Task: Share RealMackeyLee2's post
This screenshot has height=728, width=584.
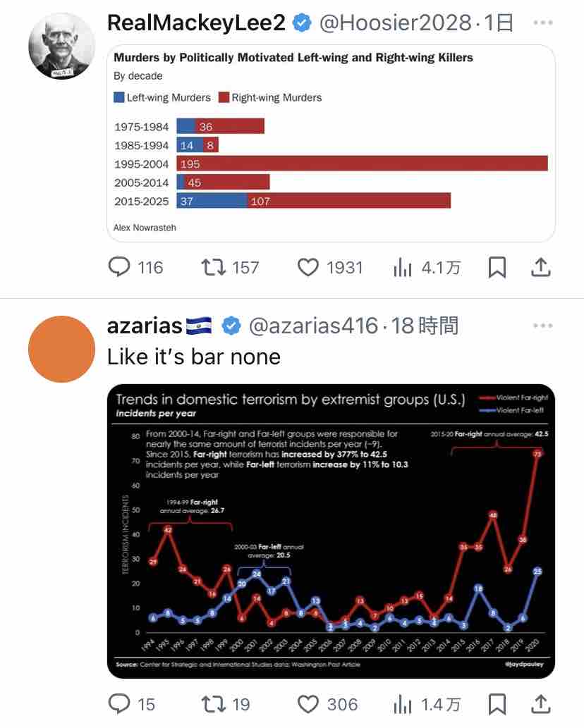Action: point(541,267)
